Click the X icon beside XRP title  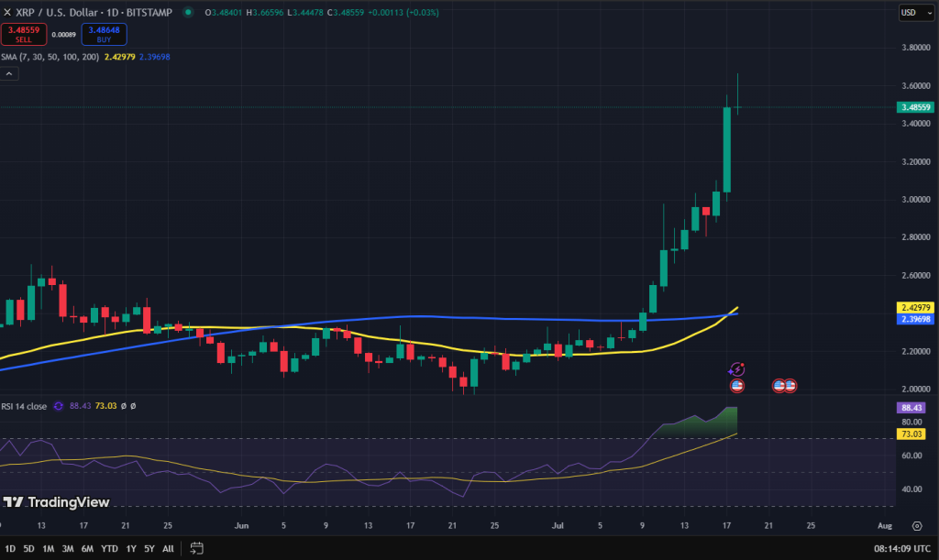coord(7,12)
